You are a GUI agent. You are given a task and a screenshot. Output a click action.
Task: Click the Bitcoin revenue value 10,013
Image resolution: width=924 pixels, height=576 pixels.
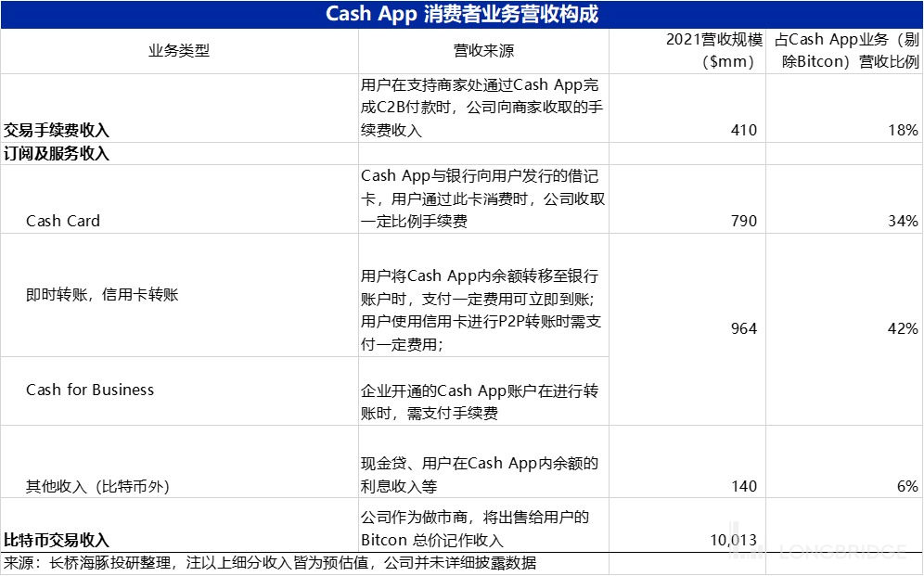pyautogui.click(x=735, y=540)
